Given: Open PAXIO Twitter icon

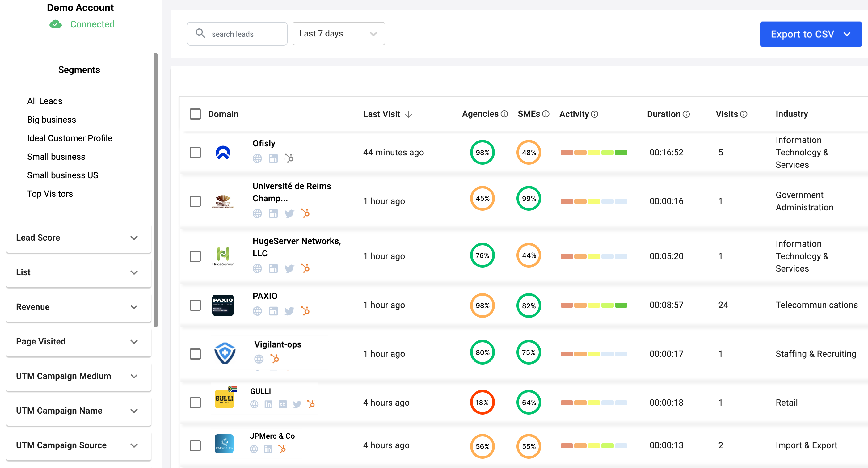Looking at the screenshot, I should [289, 311].
